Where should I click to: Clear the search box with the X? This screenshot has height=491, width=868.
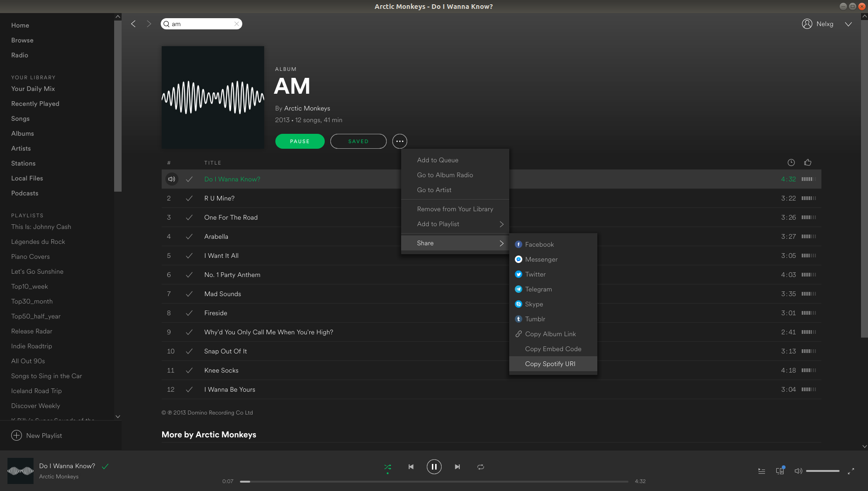[x=237, y=24]
